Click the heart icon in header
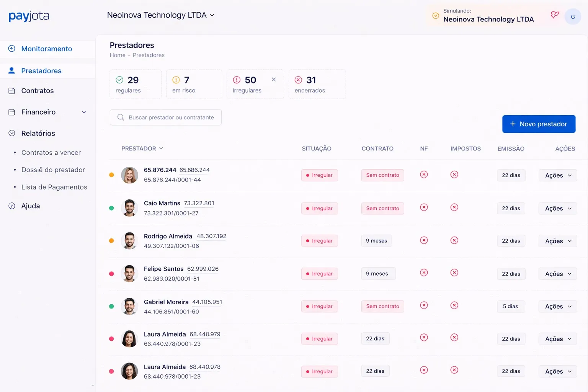588x392 pixels. click(x=555, y=15)
